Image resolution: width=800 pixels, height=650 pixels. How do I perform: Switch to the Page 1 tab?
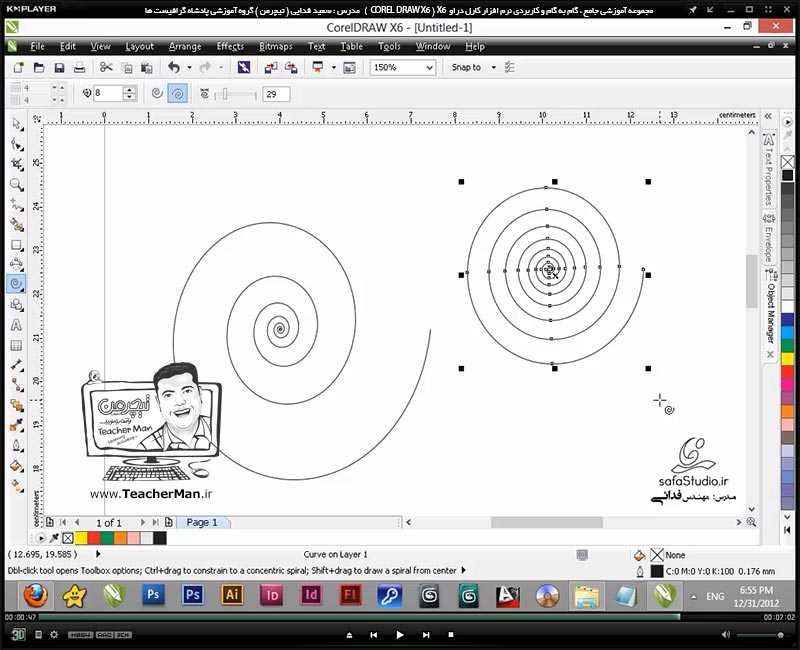(202, 522)
